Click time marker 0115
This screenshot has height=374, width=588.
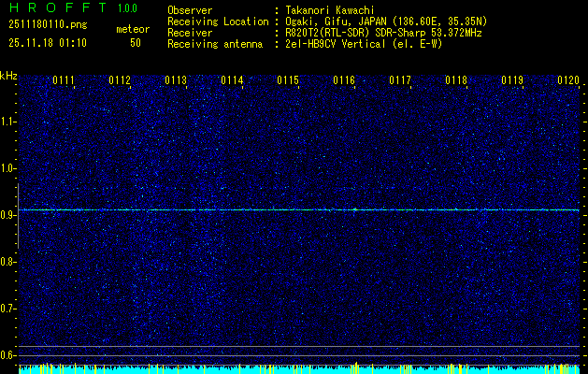[288, 80]
